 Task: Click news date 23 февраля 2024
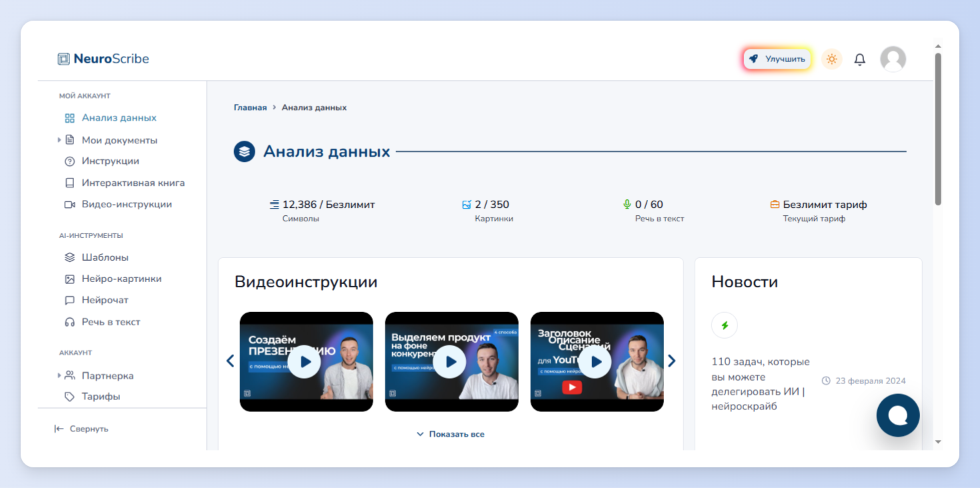coord(870,381)
